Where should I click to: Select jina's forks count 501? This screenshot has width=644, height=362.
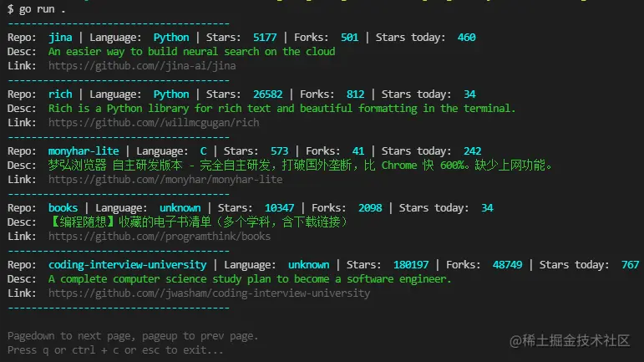pos(349,38)
